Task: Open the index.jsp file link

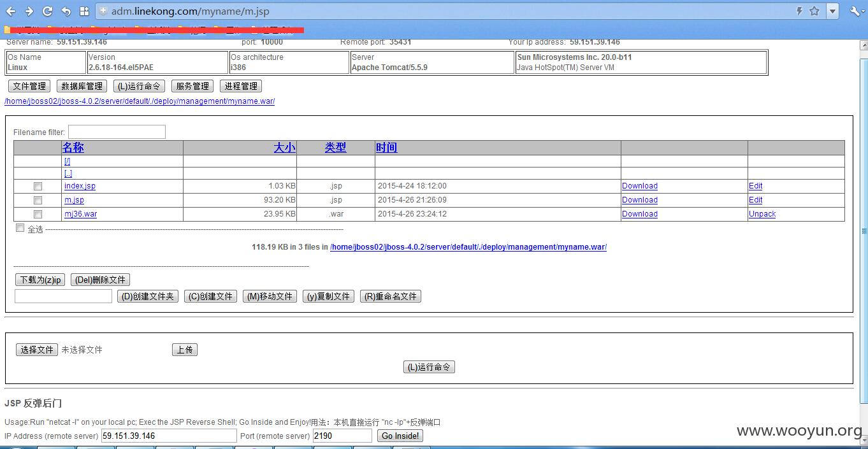Action: pyautogui.click(x=80, y=186)
